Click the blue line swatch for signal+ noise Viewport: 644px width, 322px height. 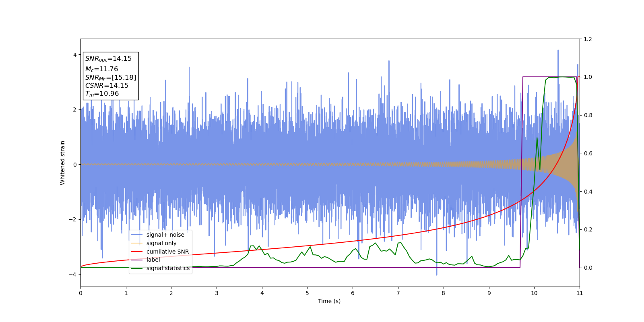137,235
